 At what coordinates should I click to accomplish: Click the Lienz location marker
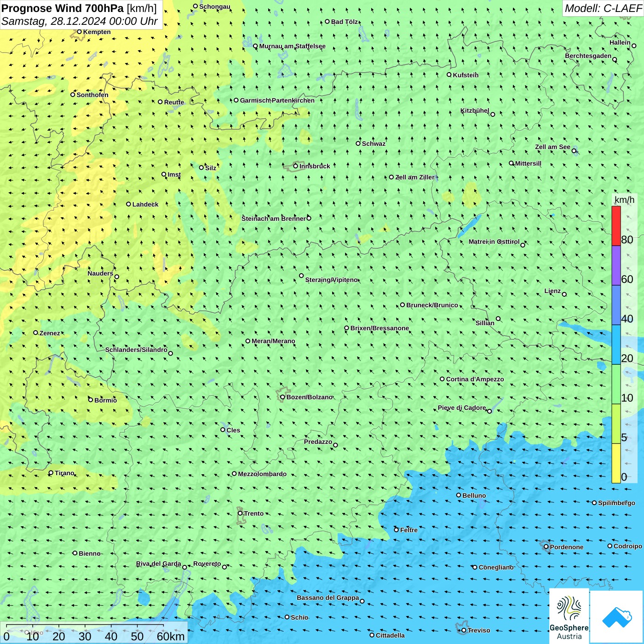[x=564, y=294]
